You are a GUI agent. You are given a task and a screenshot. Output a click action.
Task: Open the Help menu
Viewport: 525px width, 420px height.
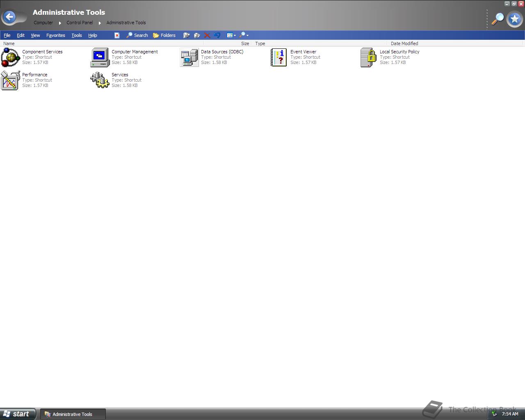click(93, 35)
